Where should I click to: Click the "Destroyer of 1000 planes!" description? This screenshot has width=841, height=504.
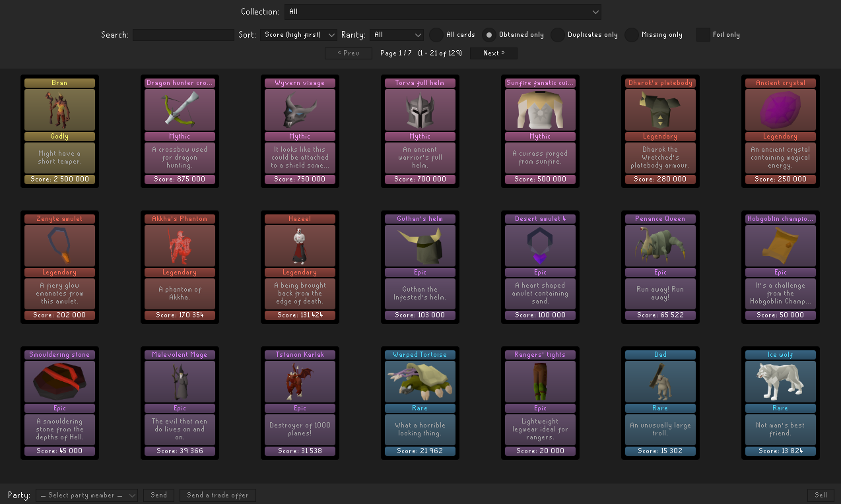point(300,429)
